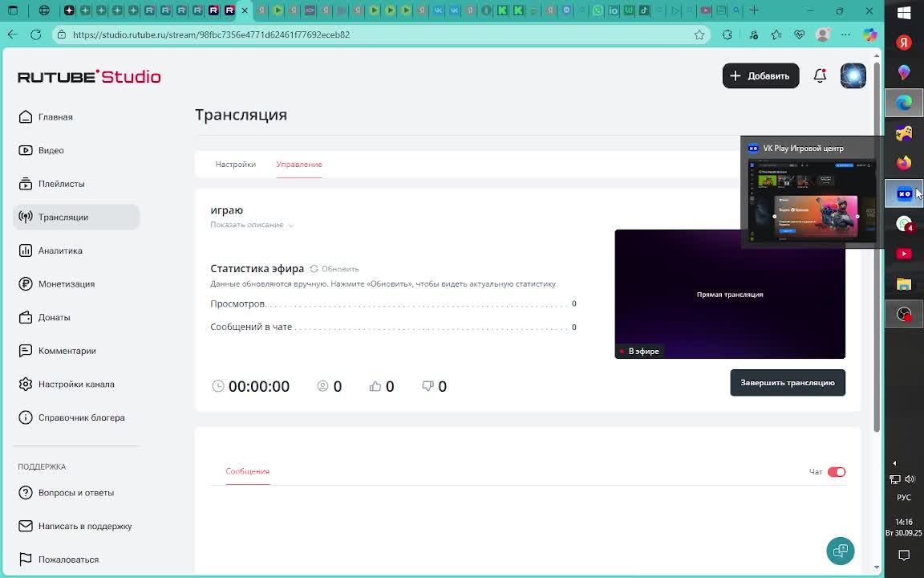Expand Показать описание
The width and height of the screenshot is (924, 578).
point(252,225)
